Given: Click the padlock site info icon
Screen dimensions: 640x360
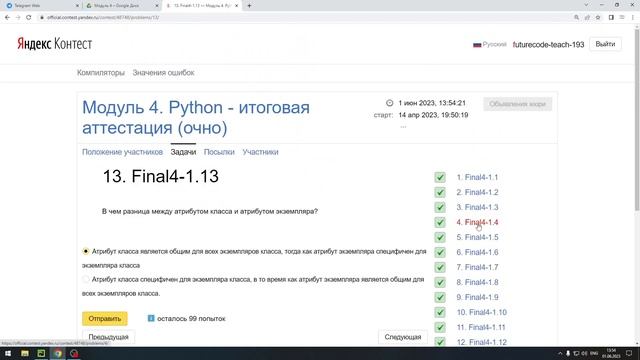Looking at the screenshot, I should [x=42, y=18].
